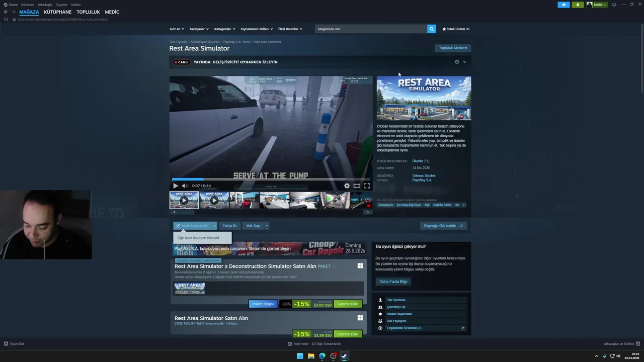
Task: Mute the trailer volume speaker icon
Action: click(x=185, y=186)
